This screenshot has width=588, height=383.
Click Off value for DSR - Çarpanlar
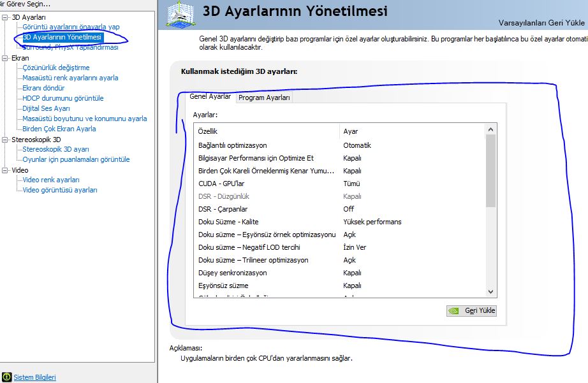pos(349,209)
